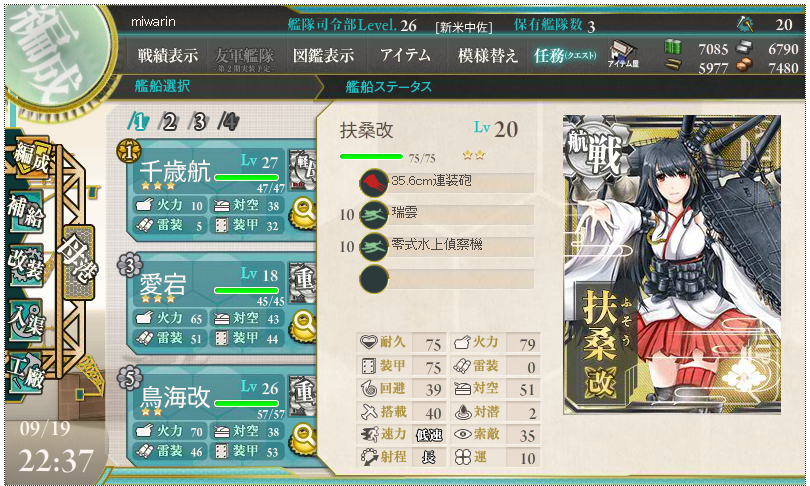Switch to fleet number 2 tab
Image resolution: width=810 pixels, height=486 pixels.
[169, 122]
